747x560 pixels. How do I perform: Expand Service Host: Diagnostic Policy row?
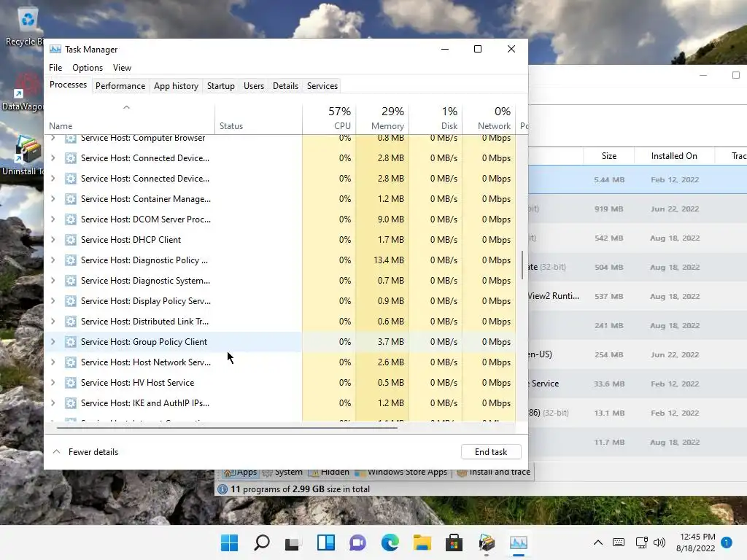point(53,260)
